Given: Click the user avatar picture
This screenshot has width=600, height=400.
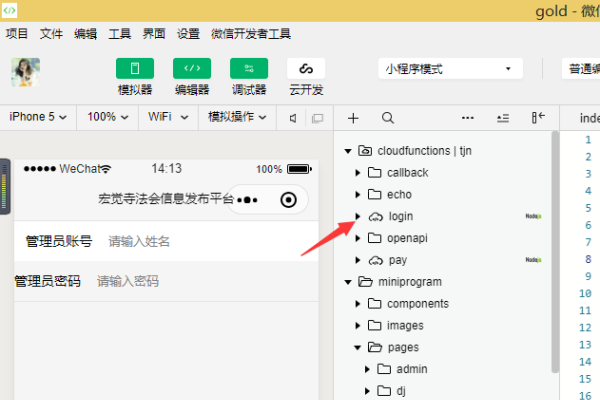Looking at the screenshot, I should [x=26, y=72].
